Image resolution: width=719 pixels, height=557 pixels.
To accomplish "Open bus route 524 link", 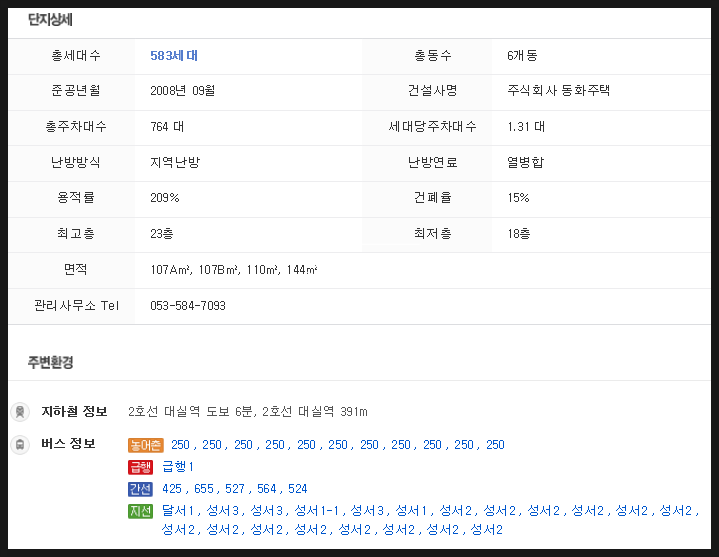I will pos(298,489).
